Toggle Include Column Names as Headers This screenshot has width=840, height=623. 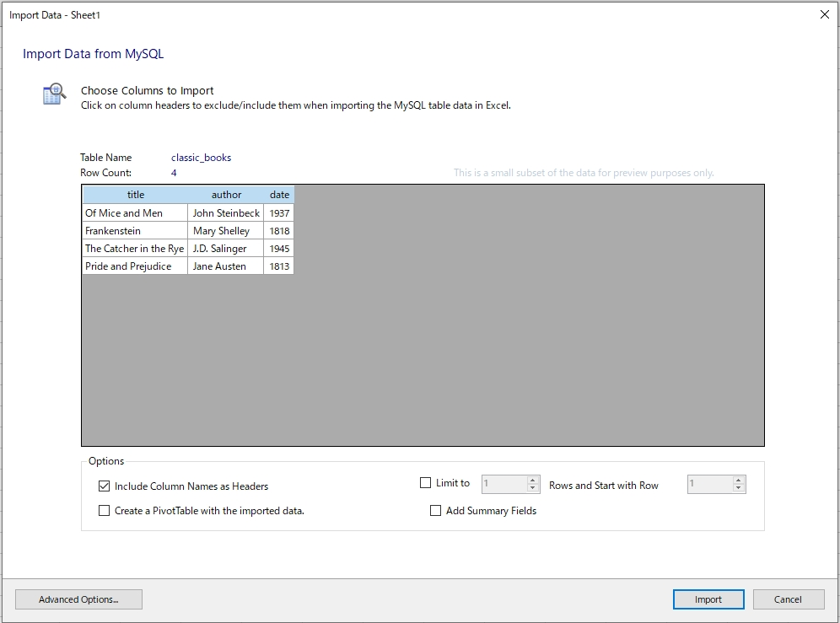[104, 486]
